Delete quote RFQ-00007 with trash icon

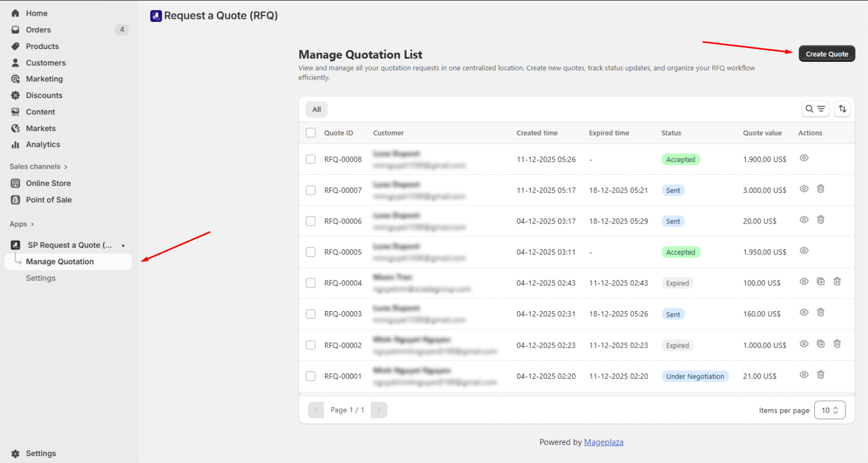click(821, 189)
